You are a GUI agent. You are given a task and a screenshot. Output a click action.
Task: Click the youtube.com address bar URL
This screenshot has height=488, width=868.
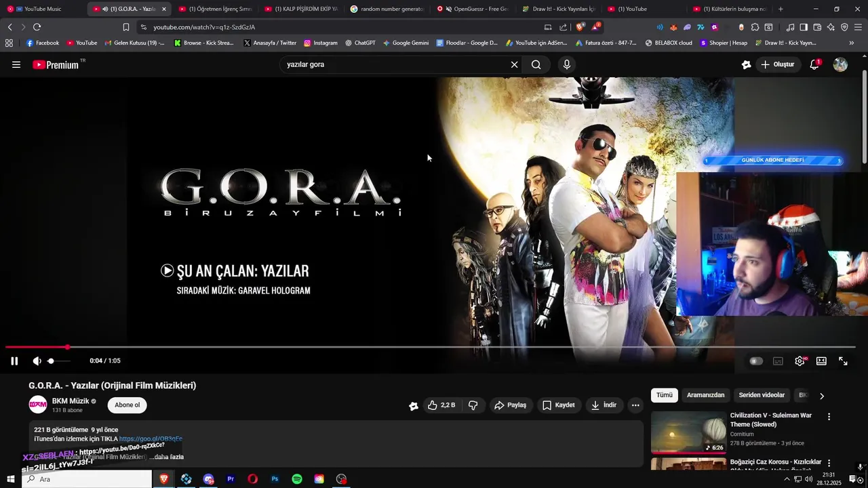pyautogui.click(x=204, y=27)
